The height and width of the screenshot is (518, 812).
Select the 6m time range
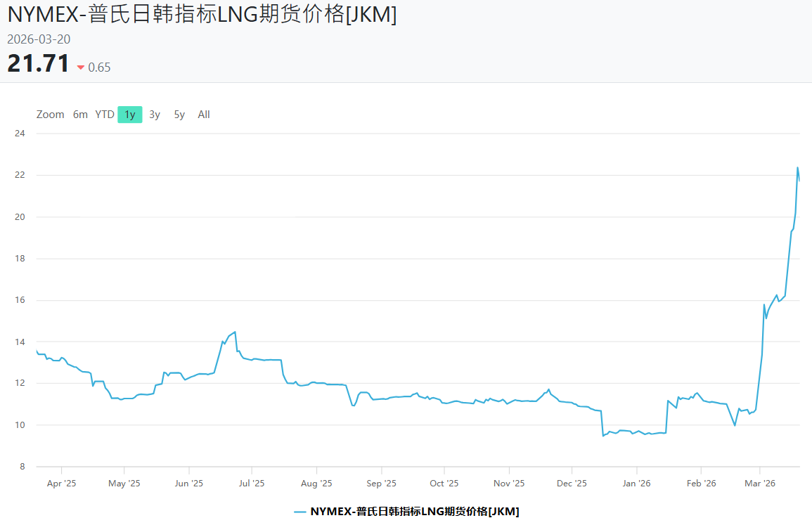coord(80,114)
